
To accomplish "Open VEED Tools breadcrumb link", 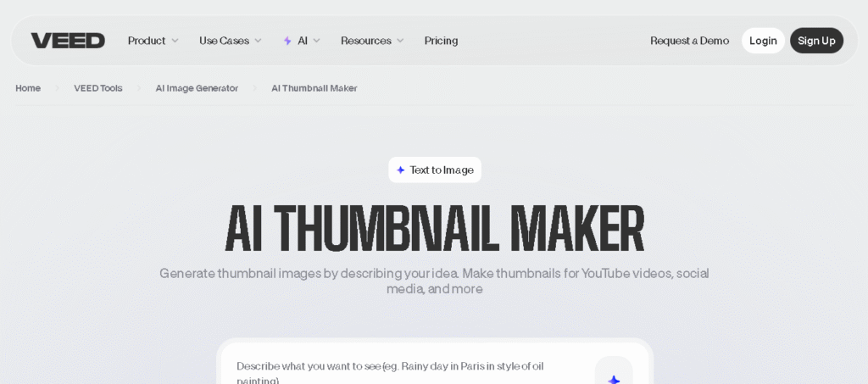I will click(97, 88).
